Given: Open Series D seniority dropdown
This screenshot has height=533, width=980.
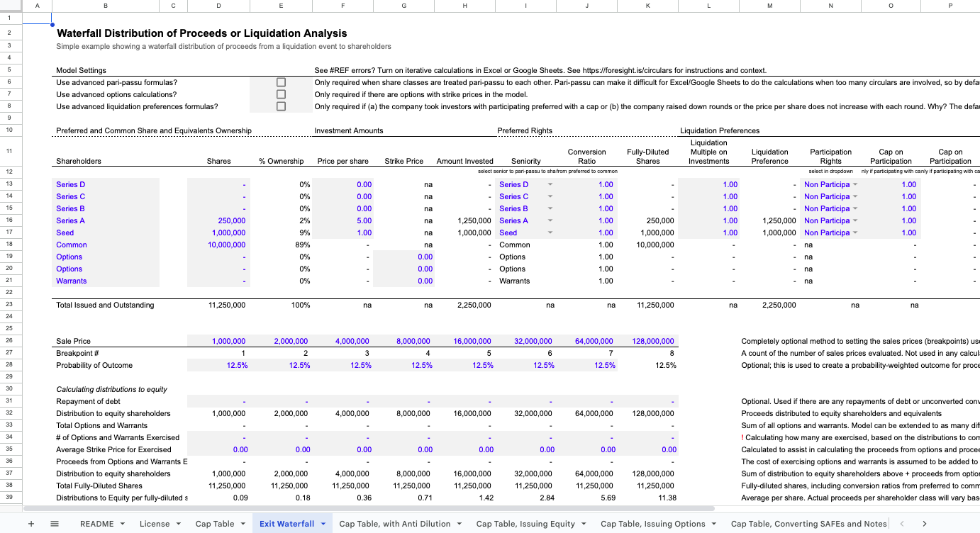Looking at the screenshot, I should coord(550,184).
